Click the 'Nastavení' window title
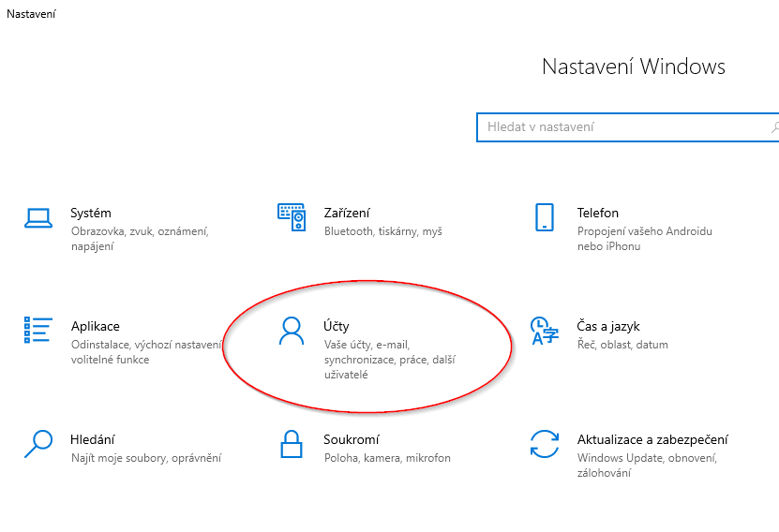The image size is (779, 532). click(31, 14)
